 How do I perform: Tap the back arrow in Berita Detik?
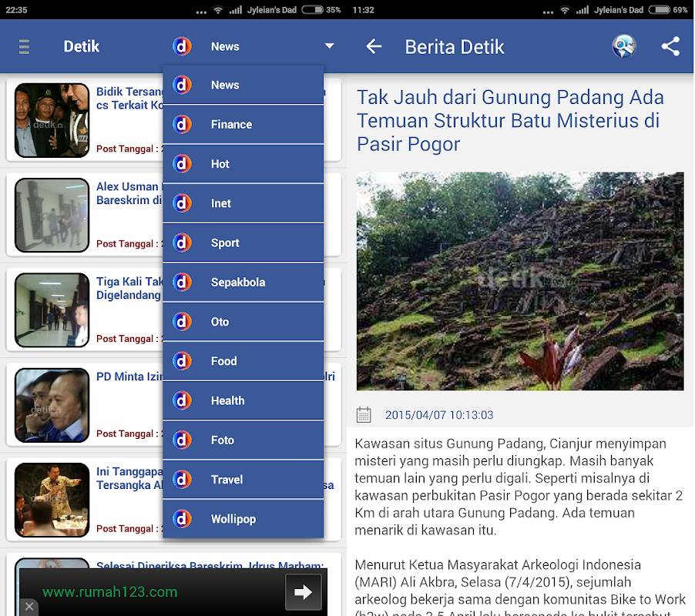(374, 46)
